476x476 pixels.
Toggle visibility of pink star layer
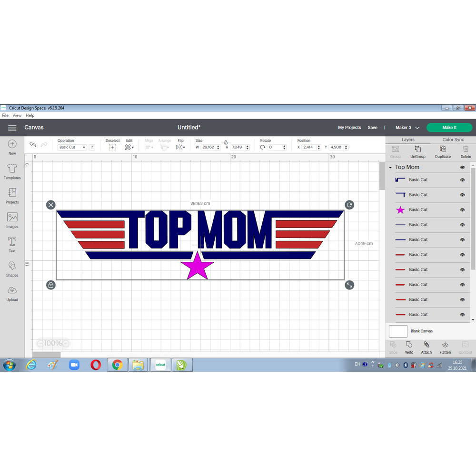click(462, 210)
